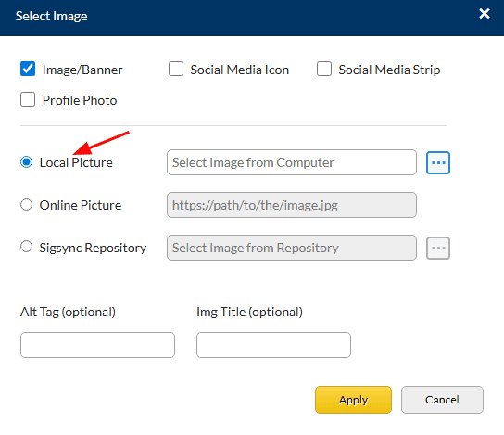Open the local picture browse ellipsis button

pos(438,163)
